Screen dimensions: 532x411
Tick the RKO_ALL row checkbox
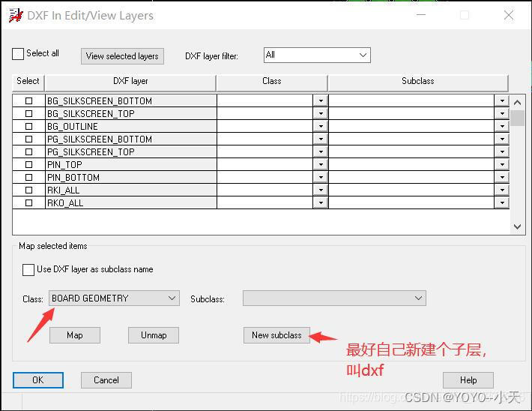click(29, 203)
